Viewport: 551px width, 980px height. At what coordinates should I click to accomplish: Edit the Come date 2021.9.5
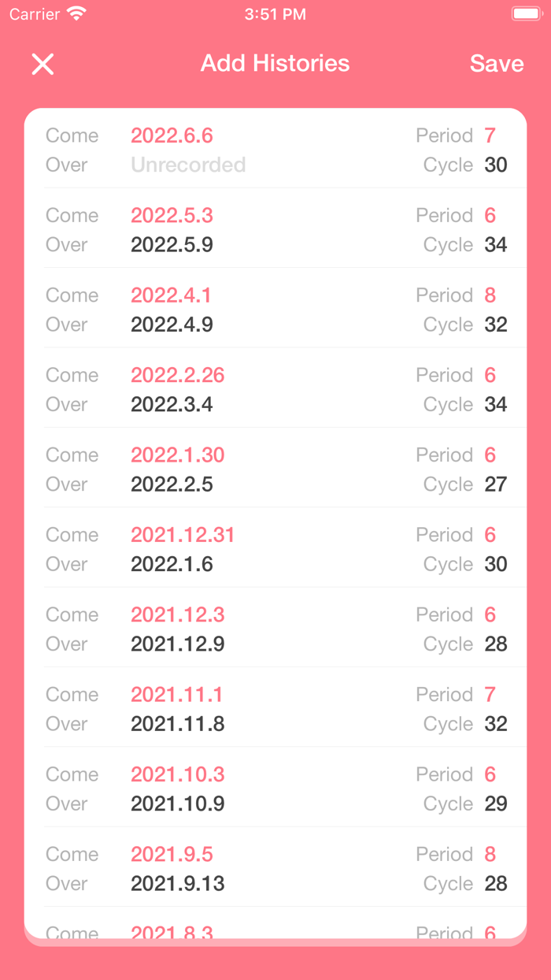172,854
